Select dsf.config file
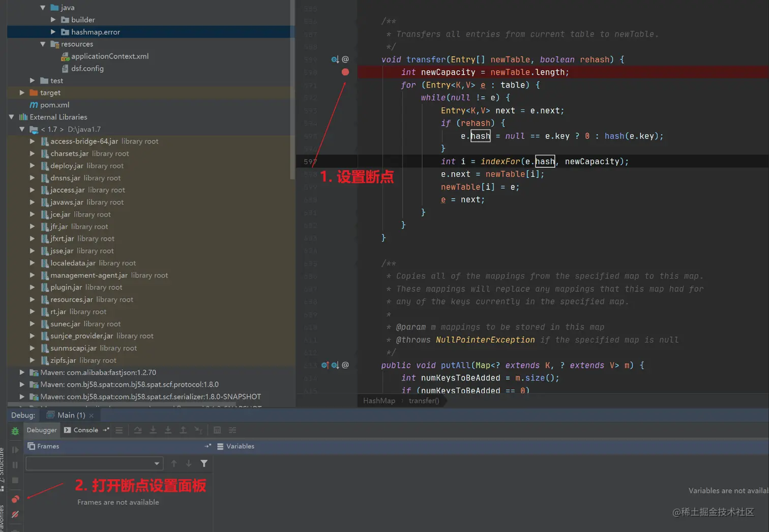Image resolution: width=769 pixels, height=532 pixels. 82,69
